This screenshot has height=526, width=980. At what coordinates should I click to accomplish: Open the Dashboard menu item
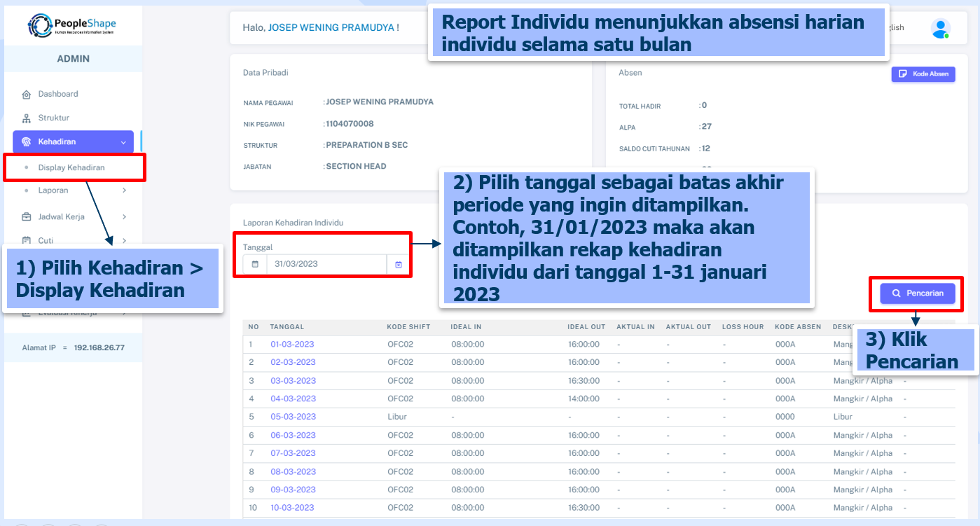(x=58, y=94)
